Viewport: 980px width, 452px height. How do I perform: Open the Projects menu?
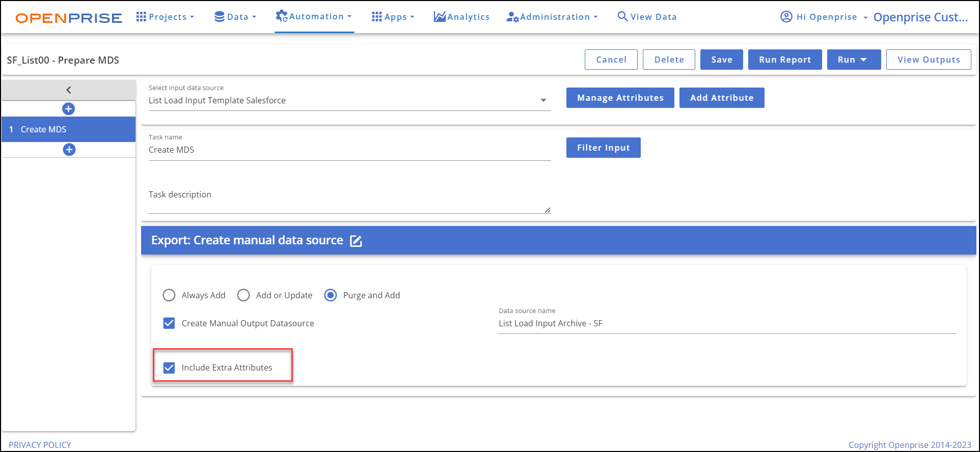point(165,17)
